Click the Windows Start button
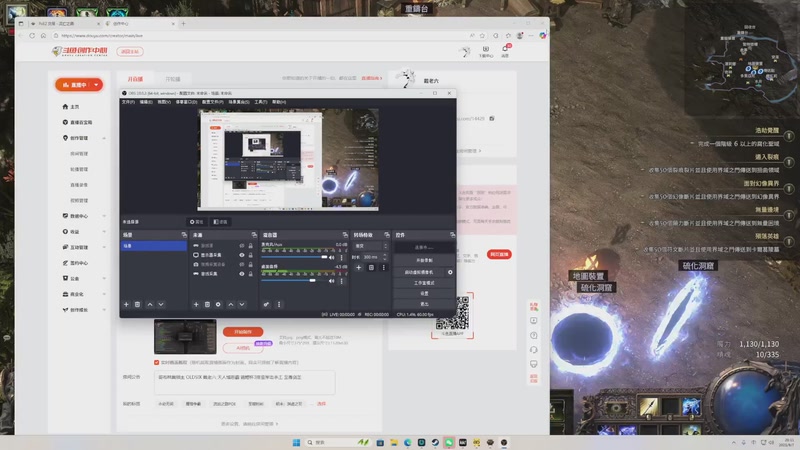The width and height of the screenshot is (800, 450). [x=296, y=442]
